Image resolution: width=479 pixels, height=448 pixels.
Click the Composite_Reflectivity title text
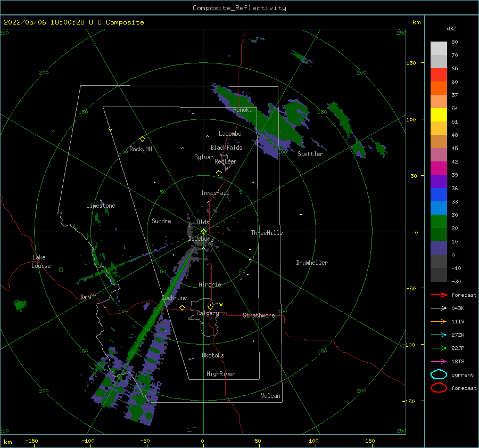click(239, 8)
